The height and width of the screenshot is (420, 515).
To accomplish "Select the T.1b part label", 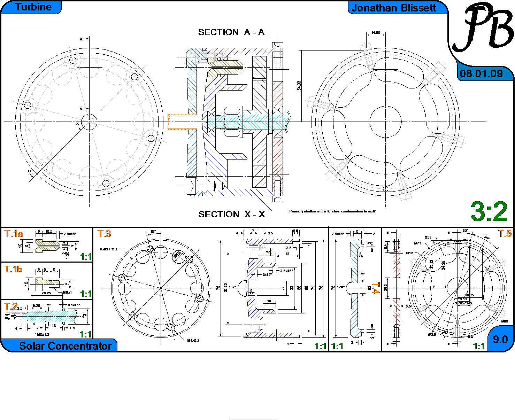I will (13, 269).
